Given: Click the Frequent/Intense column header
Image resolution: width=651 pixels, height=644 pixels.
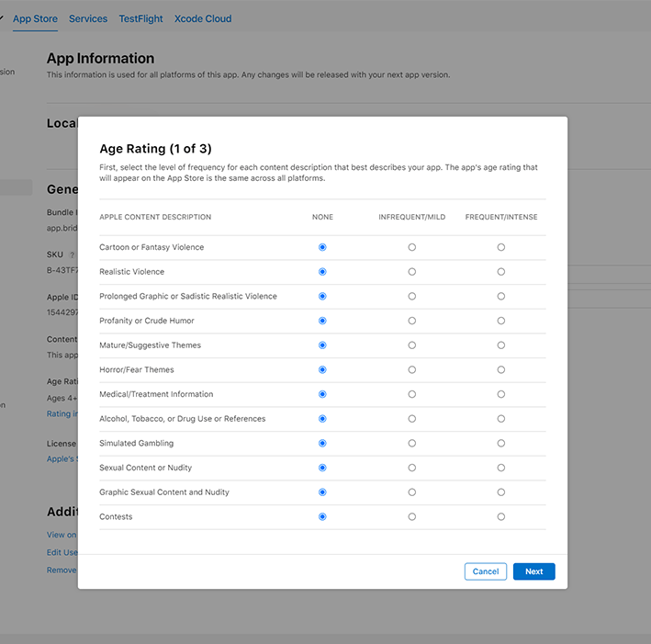Looking at the screenshot, I should point(501,217).
